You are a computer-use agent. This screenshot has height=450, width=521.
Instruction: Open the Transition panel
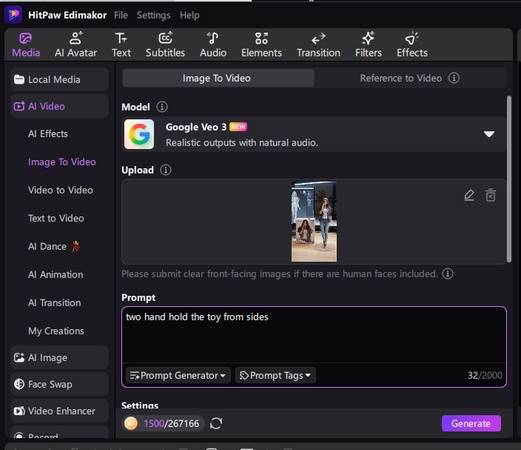coord(318,45)
